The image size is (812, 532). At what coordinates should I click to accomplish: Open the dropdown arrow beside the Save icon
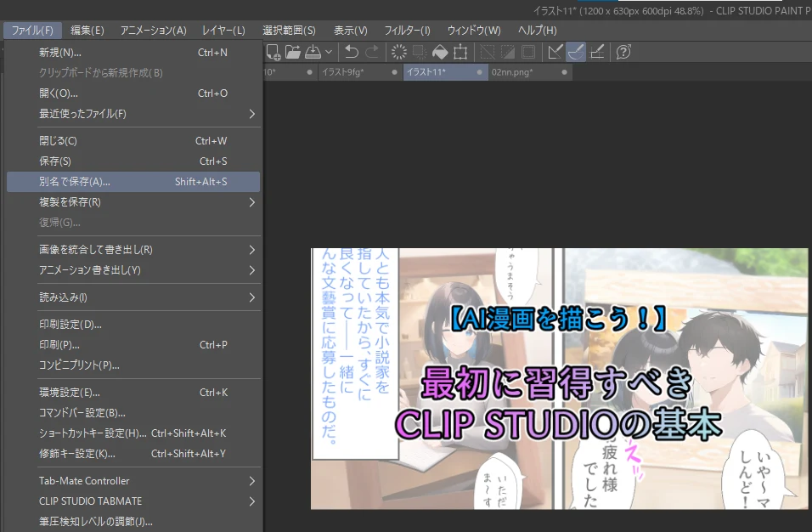329,53
